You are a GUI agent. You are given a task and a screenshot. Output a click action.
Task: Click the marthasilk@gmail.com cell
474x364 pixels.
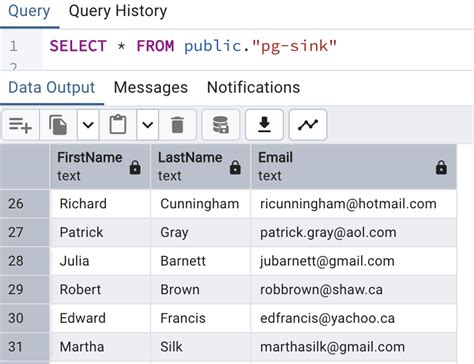[x=353, y=347]
